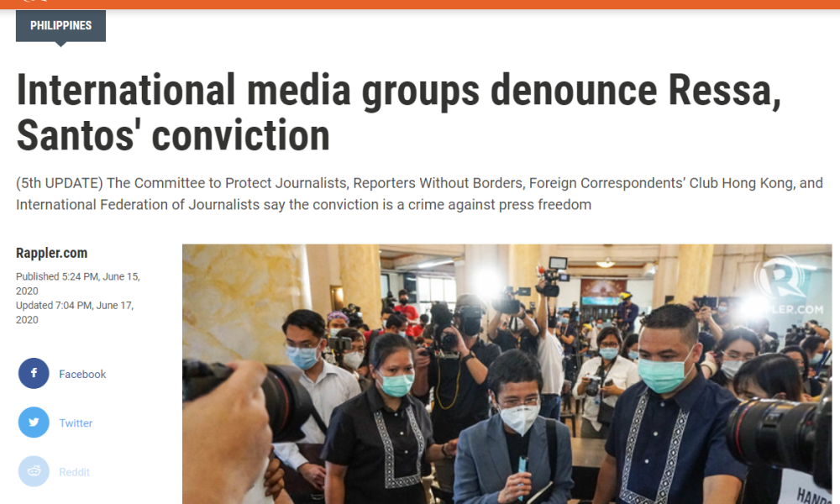Click the partially visible Rappler logo in header

pos(34,1)
